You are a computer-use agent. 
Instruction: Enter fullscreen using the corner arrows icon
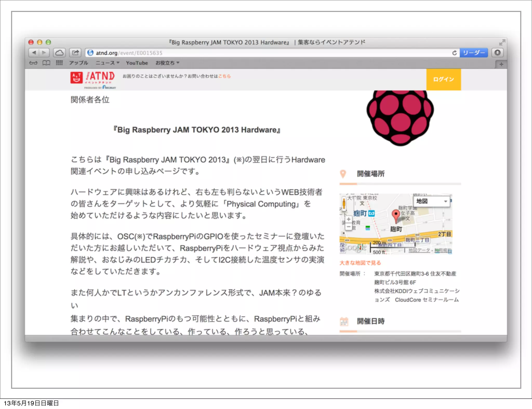(x=502, y=42)
